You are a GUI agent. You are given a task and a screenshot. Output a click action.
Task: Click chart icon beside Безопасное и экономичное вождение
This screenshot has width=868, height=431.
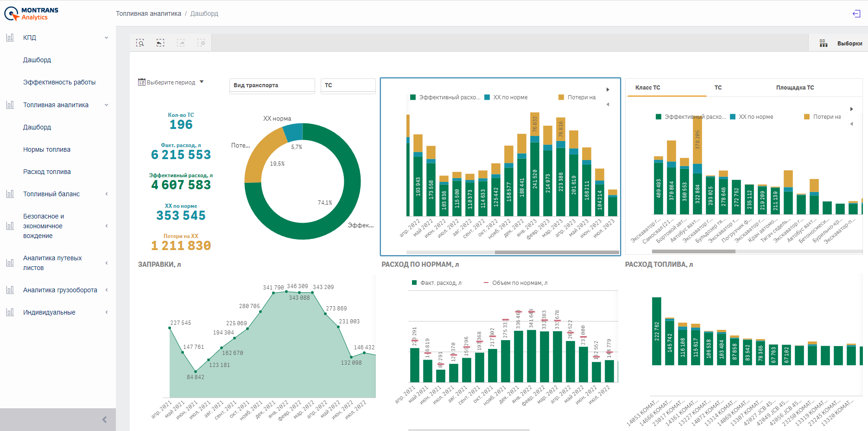click(10, 226)
